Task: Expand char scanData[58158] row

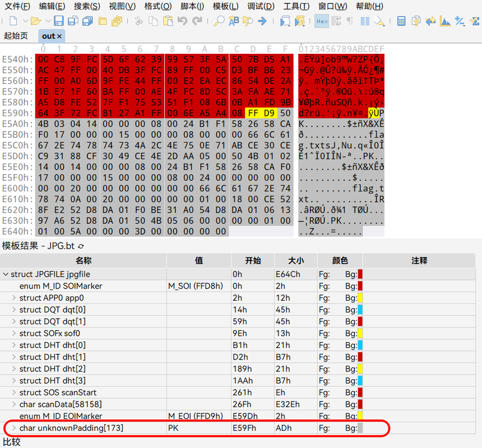Action: (14, 404)
